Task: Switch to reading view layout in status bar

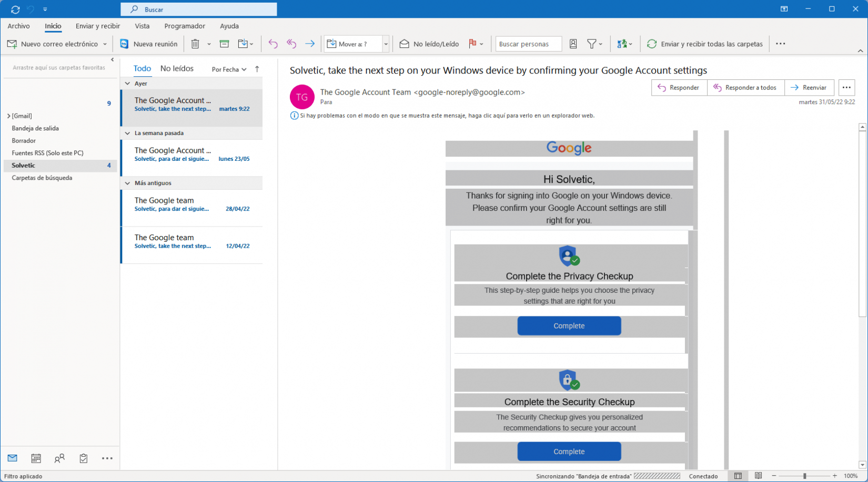Action: click(758, 476)
